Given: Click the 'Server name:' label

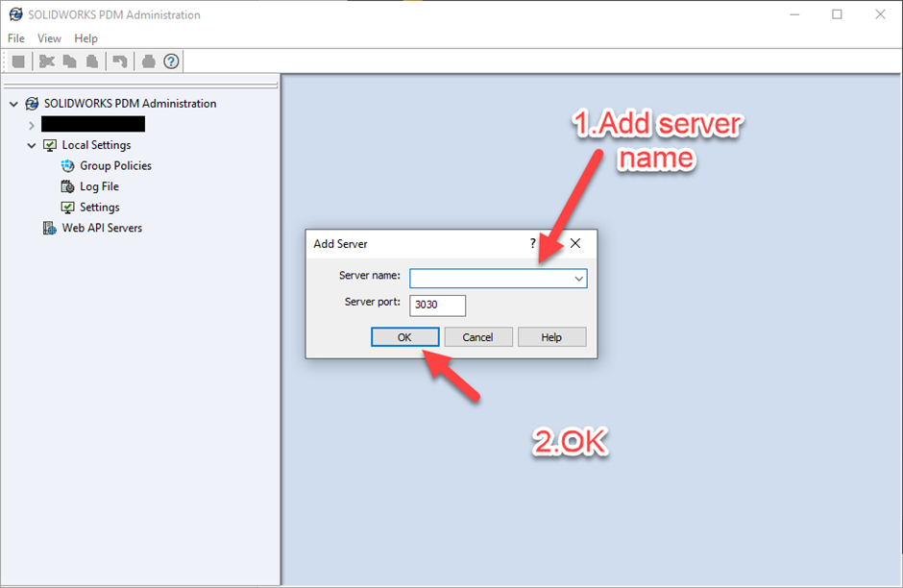Looking at the screenshot, I should pyautogui.click(x=369, y=276).
